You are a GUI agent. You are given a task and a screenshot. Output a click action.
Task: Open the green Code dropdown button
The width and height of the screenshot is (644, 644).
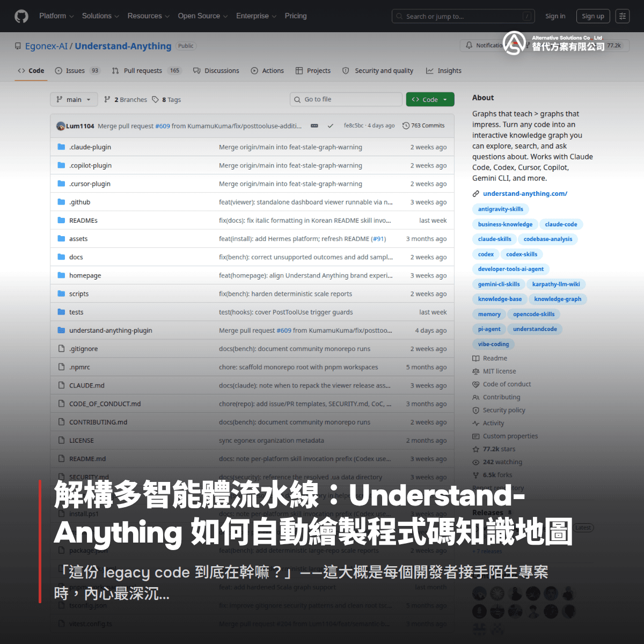(x=430, y=99)
